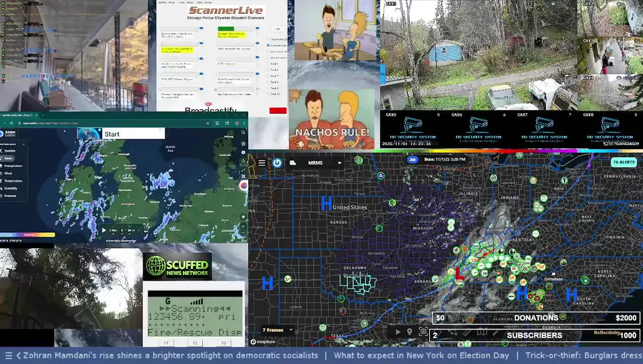Click the Zoom Earth zoom-in plus button
643x364 pixels.
[x=243, y=225]
